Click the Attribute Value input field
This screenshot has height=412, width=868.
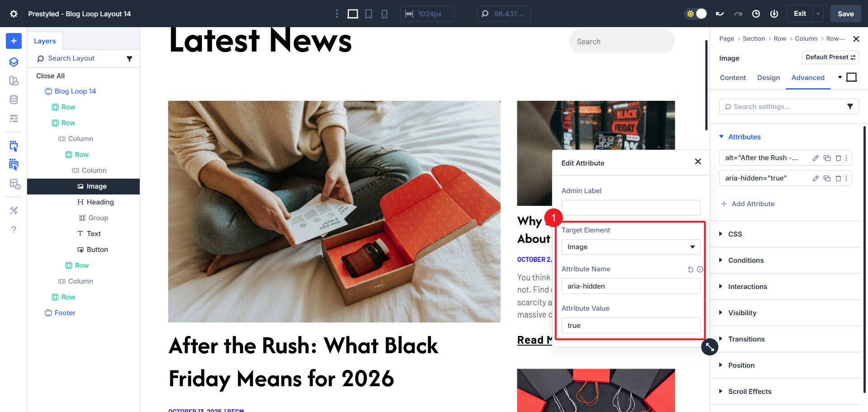631,326
